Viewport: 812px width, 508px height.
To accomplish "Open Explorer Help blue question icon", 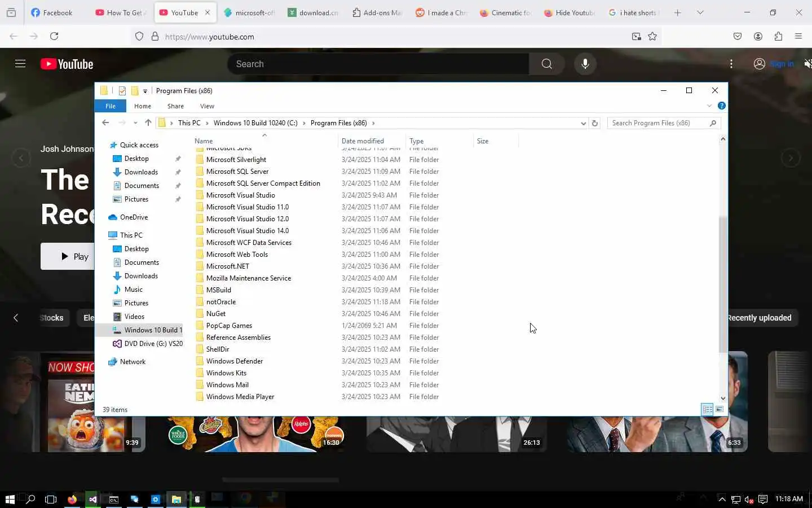I will point(721,106).
